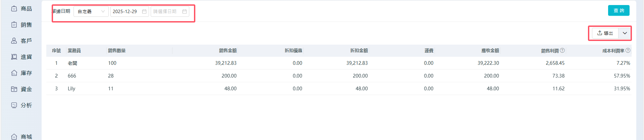Click the 導出 export button
The width and height of the screenshot is (644, 140).
tap(605, 33)
